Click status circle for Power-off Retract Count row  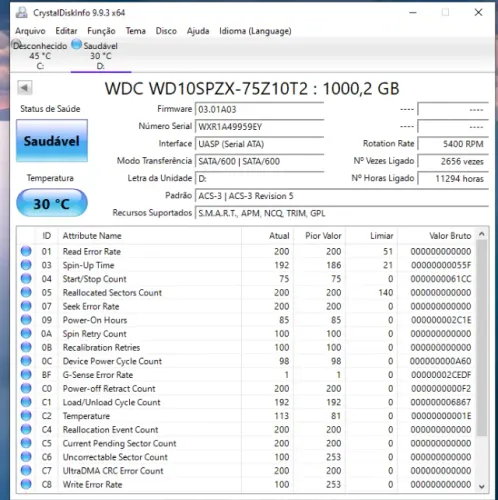point(26,388)
